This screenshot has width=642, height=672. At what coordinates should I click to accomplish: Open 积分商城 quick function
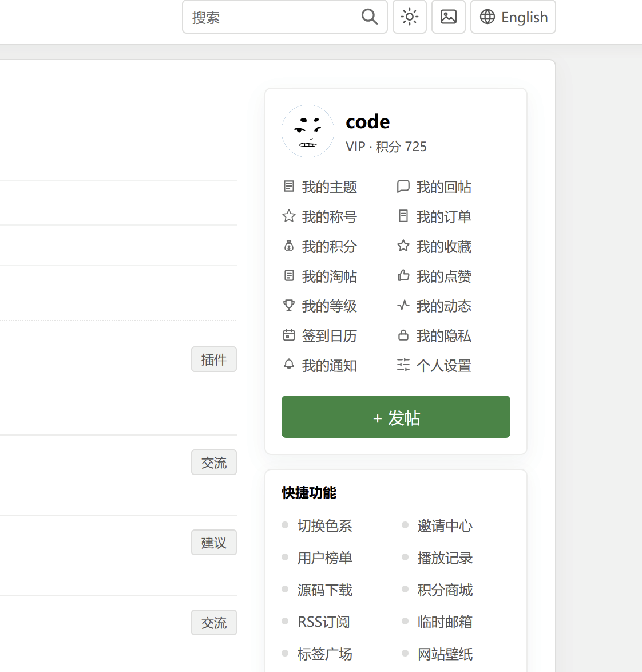click(445, 590)
